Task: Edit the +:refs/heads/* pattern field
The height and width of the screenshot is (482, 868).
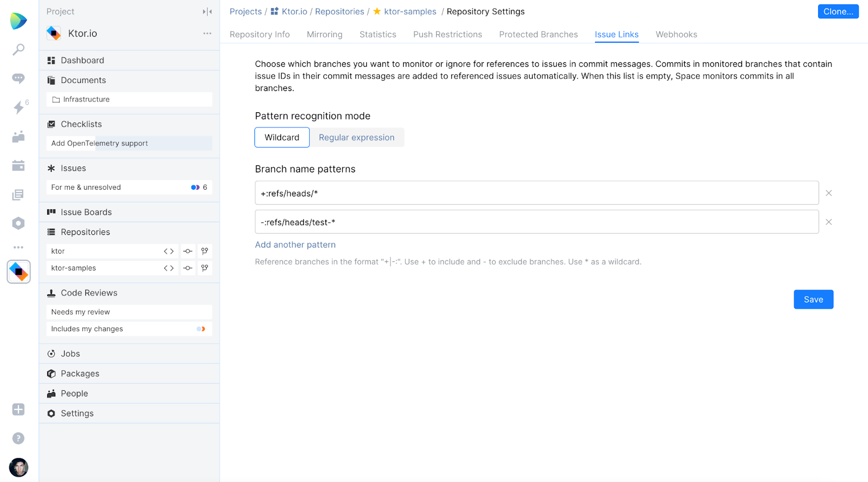Action: pyautogui.click(x=537, y=193)
